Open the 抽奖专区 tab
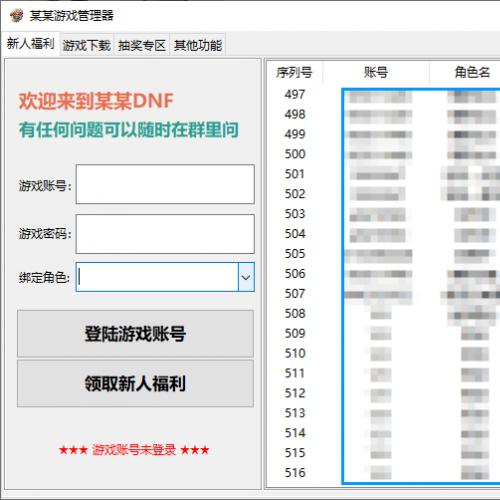This screenshot has width=500, height=500. tap(142, 45)
